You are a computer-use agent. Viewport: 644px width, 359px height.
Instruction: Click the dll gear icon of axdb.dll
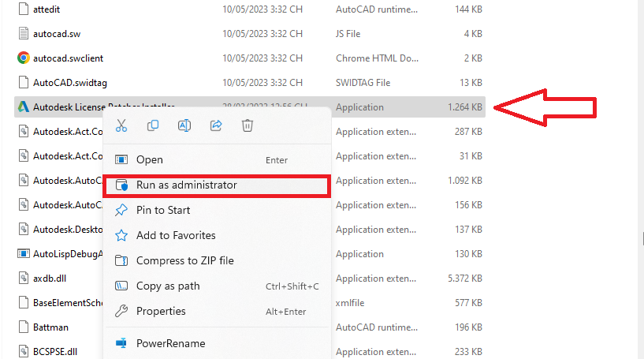24,279
